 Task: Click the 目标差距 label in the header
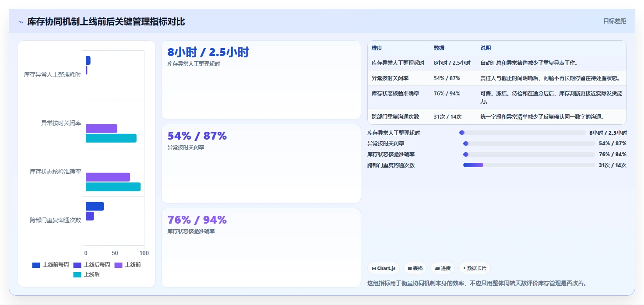[x=615, y=21]
